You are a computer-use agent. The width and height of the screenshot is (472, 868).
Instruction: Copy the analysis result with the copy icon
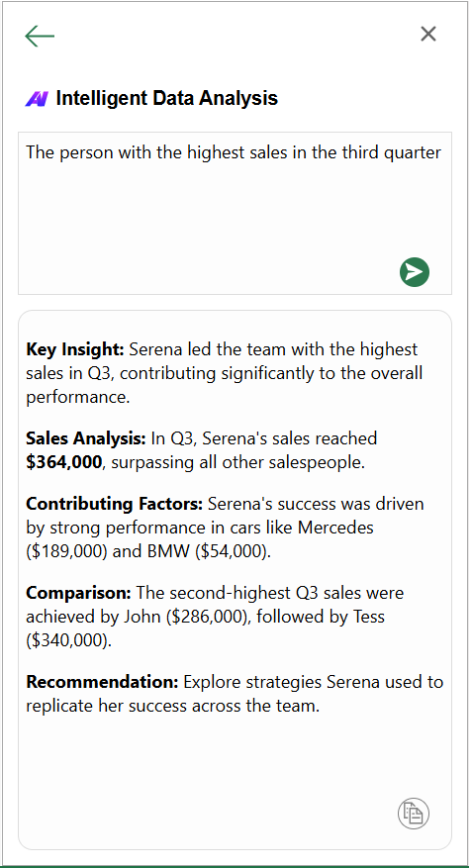click(x=414, y=814)
